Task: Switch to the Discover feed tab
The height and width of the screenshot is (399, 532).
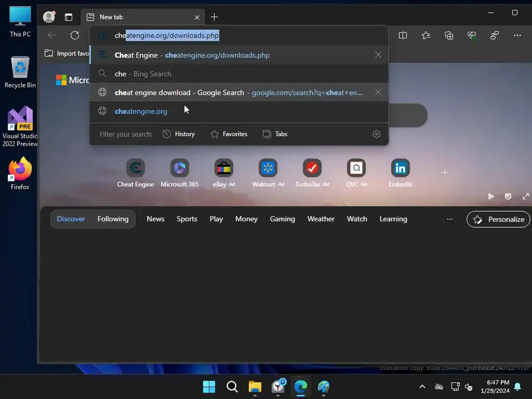Action: (71, 219)
